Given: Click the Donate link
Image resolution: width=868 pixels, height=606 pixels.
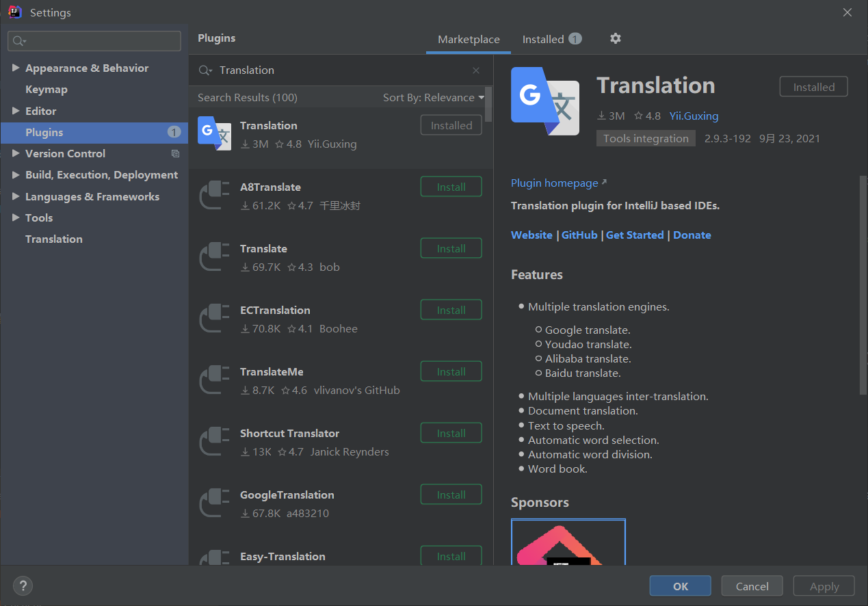Looking at the screenshot, I should point(692,235).
